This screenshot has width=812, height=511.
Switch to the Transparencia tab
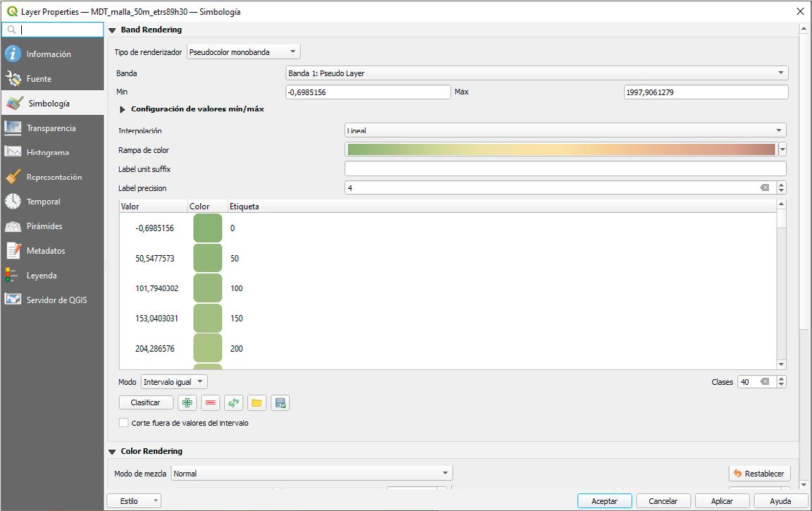(x=52, y=128)
